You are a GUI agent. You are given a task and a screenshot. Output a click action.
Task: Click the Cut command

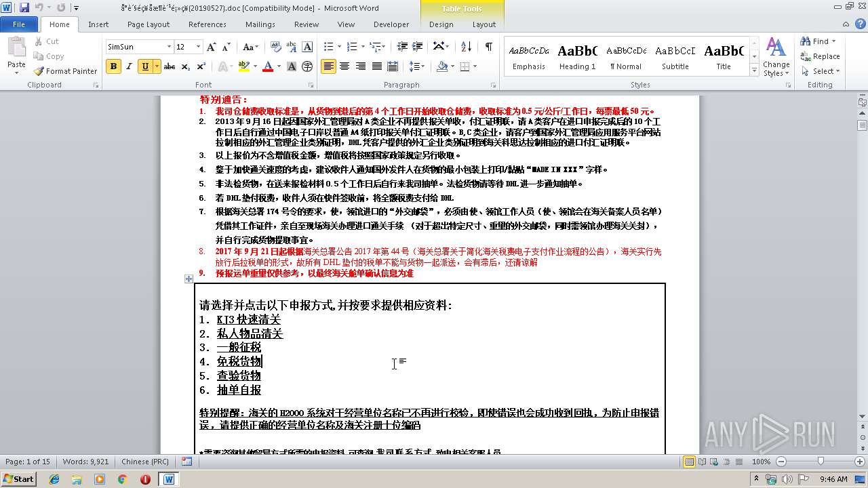coord(47,41)
